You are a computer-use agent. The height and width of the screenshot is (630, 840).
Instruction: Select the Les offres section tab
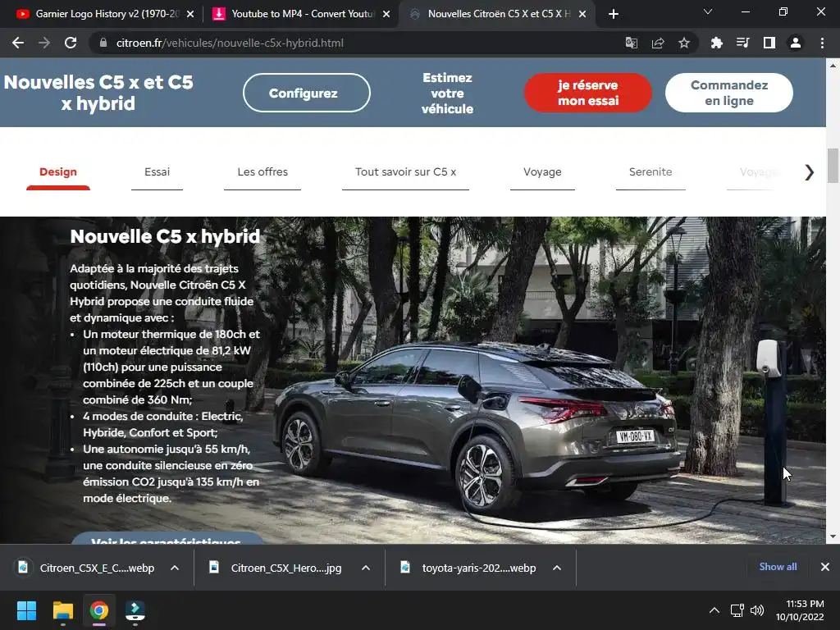(x=262, y=172)
